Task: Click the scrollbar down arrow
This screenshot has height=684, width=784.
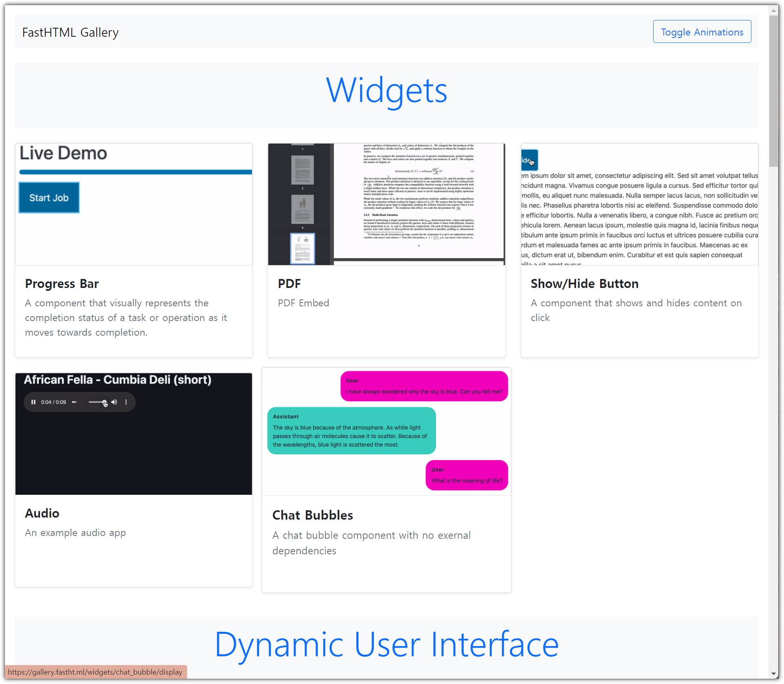Action: [x=773, y=674]
